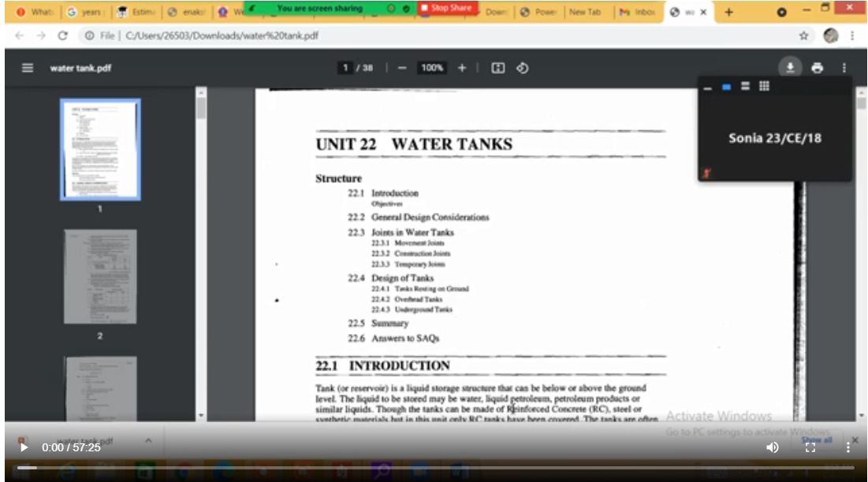Switch to the Power tab
The width and height of the screenshot is (868, 482).
(x=538, y=12)
